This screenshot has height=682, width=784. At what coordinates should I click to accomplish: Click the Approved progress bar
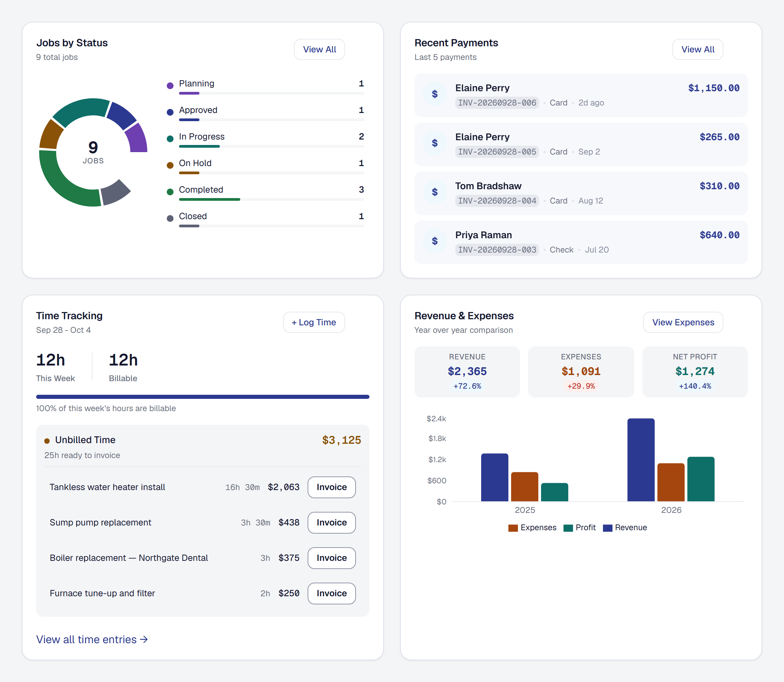point(271,120)
